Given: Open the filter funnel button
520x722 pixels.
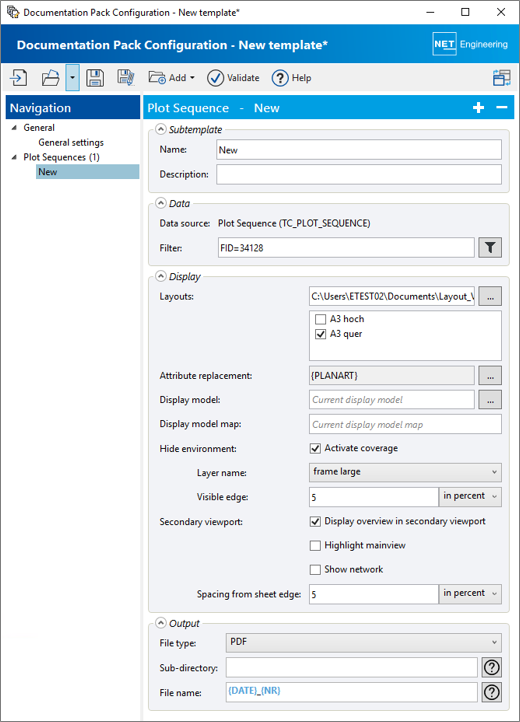Looking at the screenshot, I should [x=490, y=248].
